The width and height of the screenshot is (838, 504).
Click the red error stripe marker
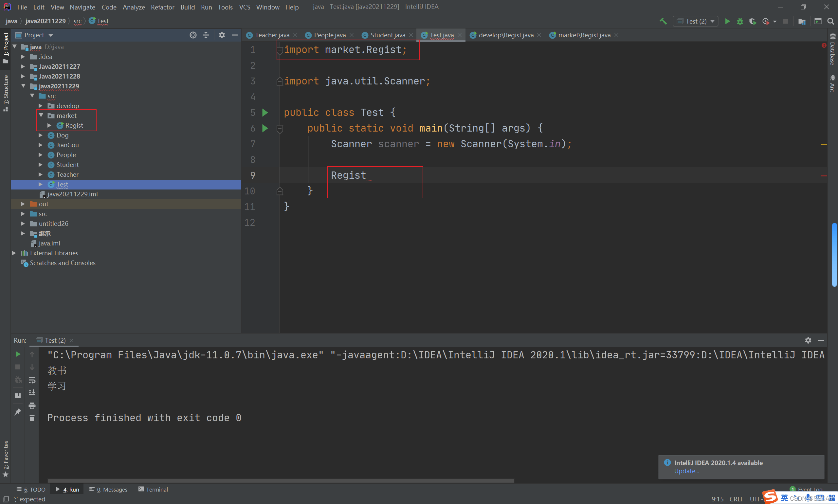[x=824, y=176]
